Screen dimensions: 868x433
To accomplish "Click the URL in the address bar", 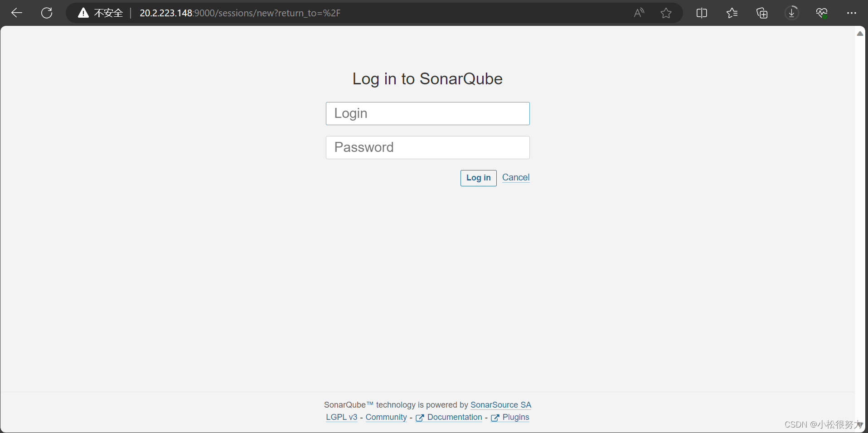I will [240, 13].
